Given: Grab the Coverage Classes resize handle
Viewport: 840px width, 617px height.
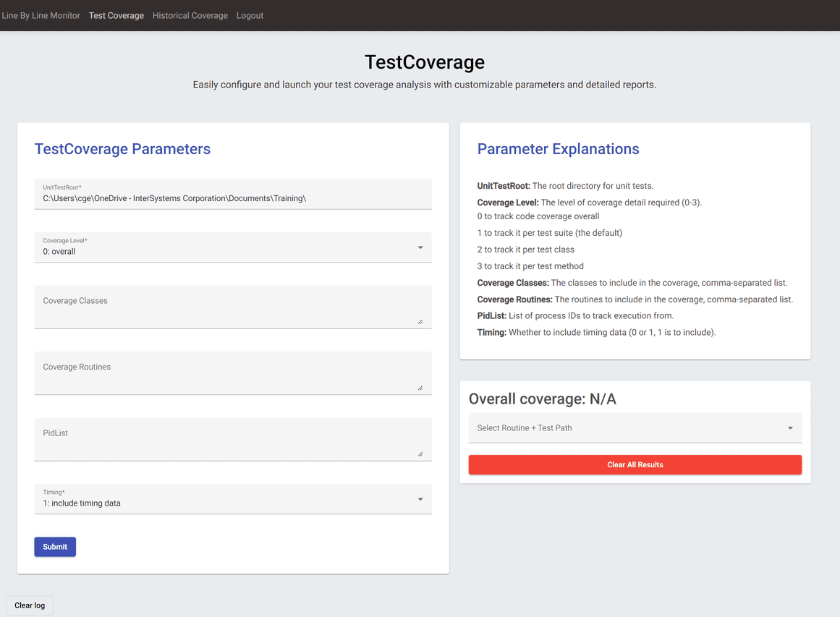Looking at the screenshot, I should click(x=420, y=321).
